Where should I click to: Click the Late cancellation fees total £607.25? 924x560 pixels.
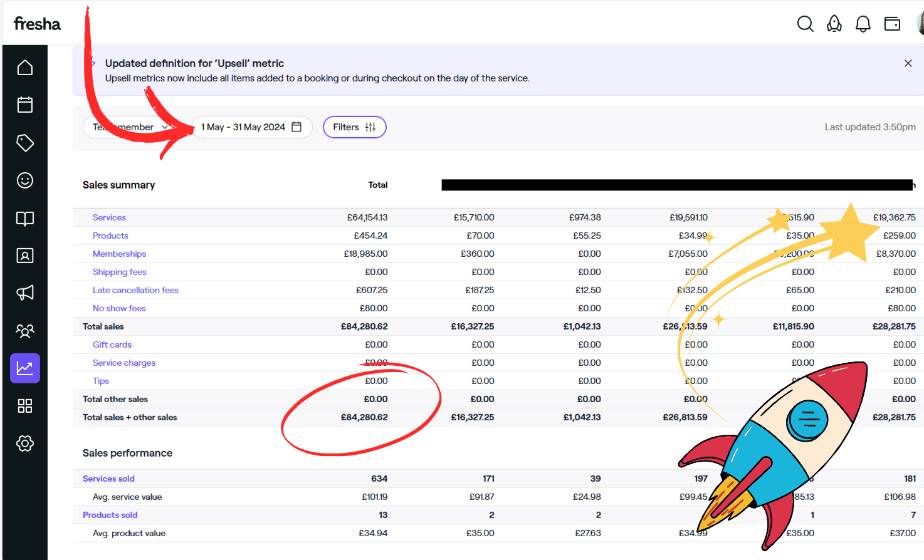pyautogui.click(x=372, y=290)
